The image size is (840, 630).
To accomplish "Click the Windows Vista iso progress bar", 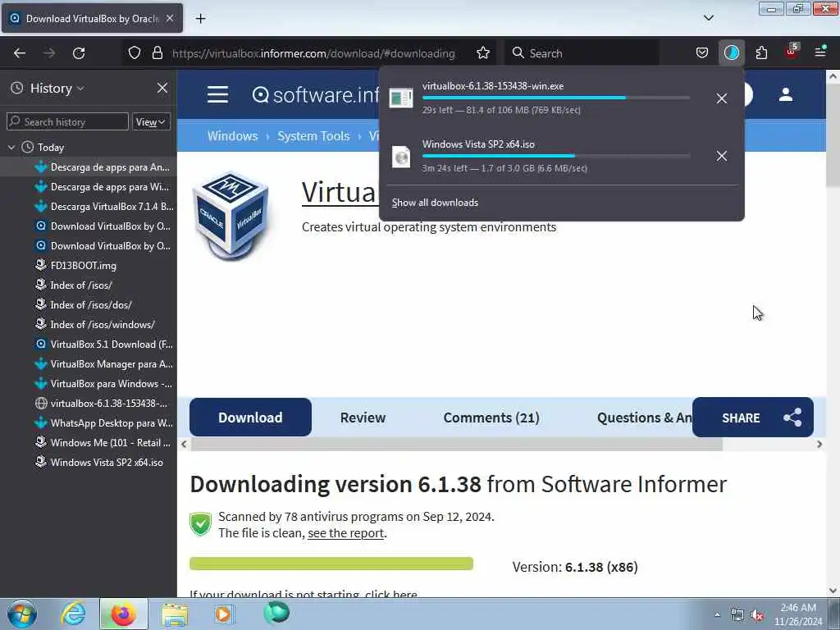I will [556, 156].
